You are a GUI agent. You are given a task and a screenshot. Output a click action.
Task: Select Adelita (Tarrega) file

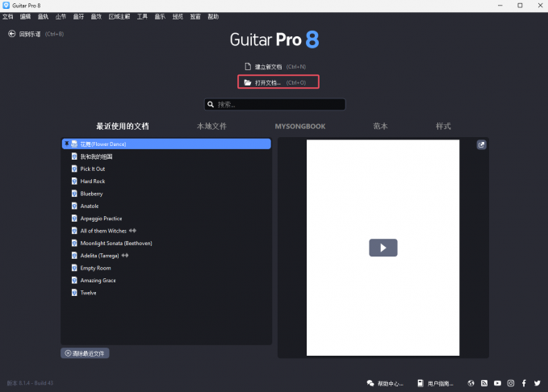(x=166, y=256)
